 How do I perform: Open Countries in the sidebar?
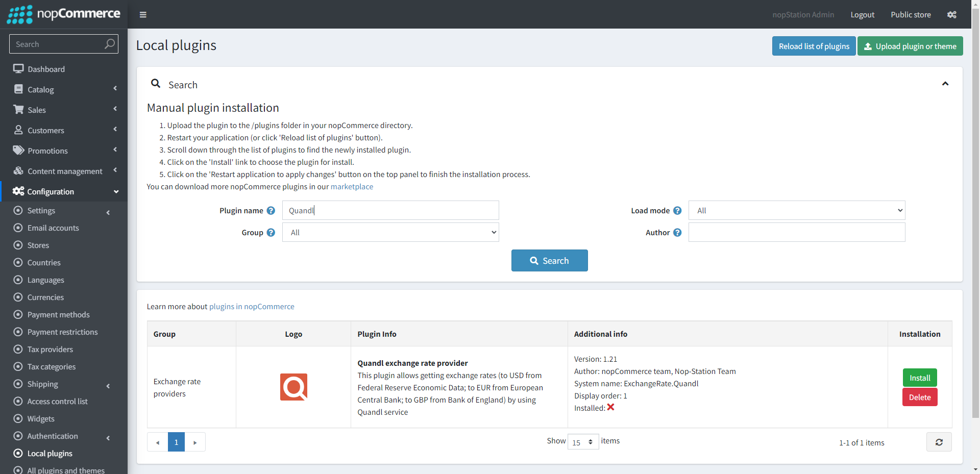(44, 262)
